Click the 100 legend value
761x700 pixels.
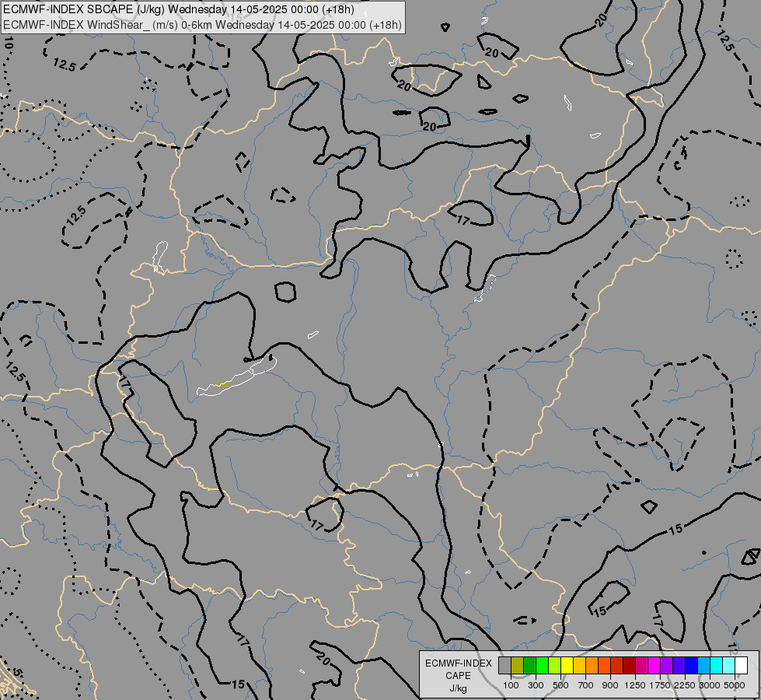tap(511, 685)
